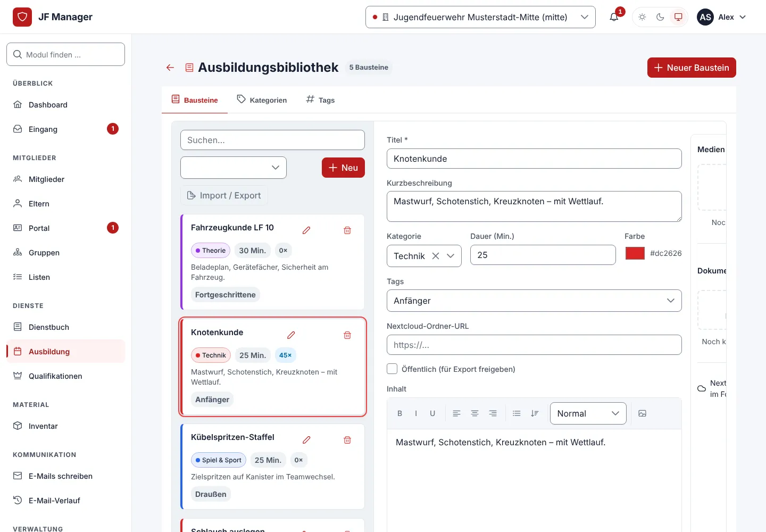Open the Tags Anfänger dropdown
The height and width of the screenshot is (532, 766).
pos(534,301)
